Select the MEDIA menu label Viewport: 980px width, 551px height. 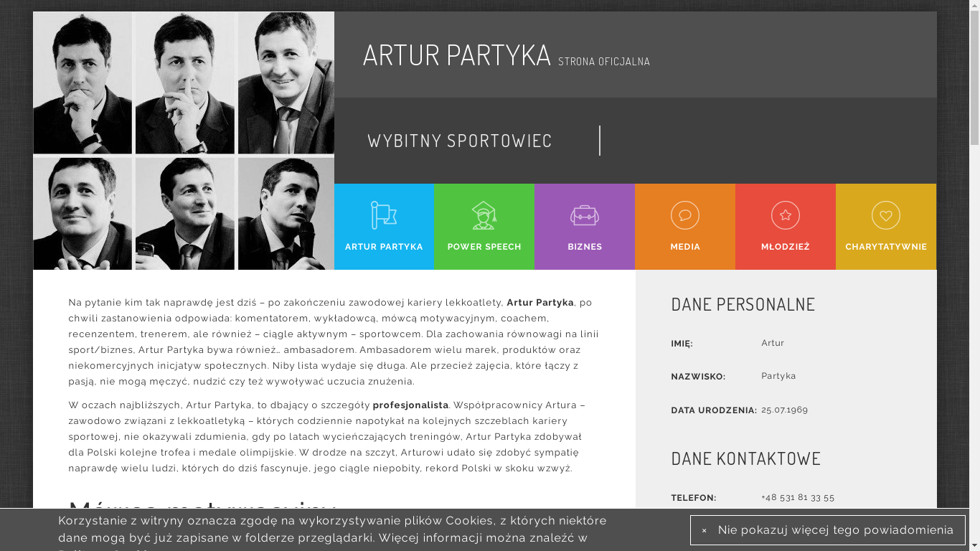coord(685,247)
